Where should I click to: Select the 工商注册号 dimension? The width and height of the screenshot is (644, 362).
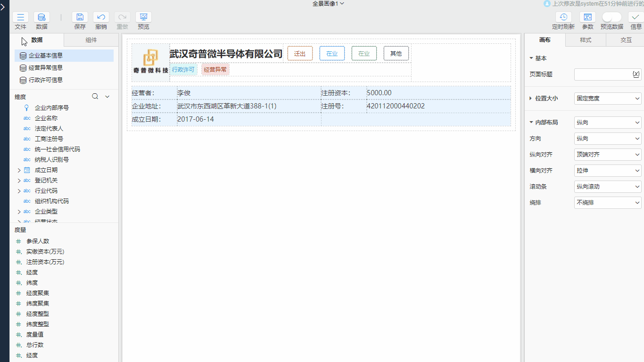point(49,139)
